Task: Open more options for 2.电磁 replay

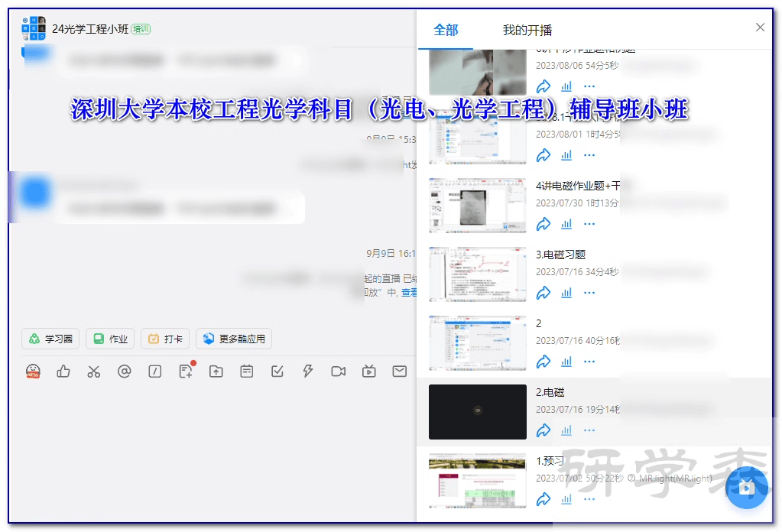Action: point(589,430)
